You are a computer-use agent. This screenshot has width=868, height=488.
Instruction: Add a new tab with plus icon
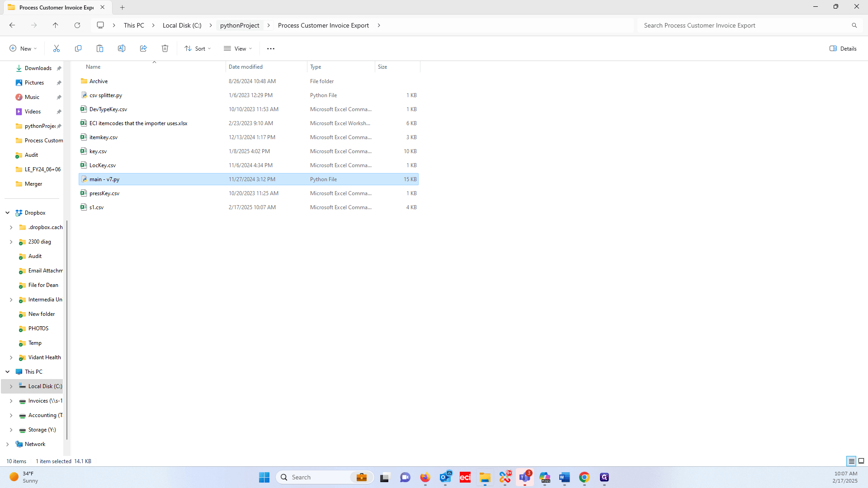pos(123,7)
